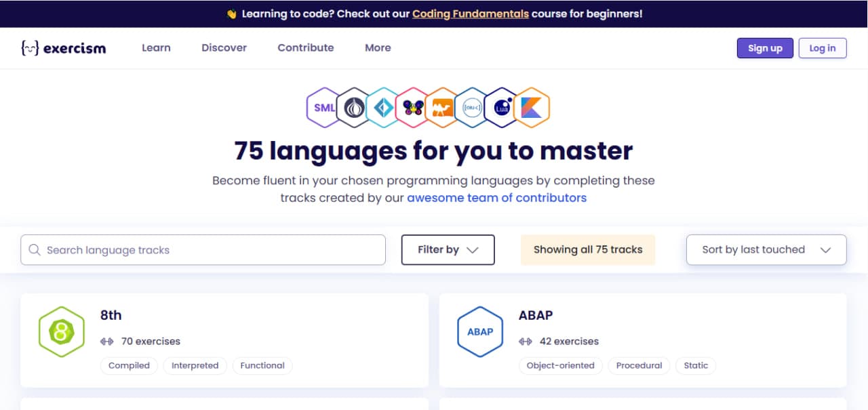This screenshot has height=410, width=868.
Task: Click the Kotlin hexagon icon
Action: point(532,108)
